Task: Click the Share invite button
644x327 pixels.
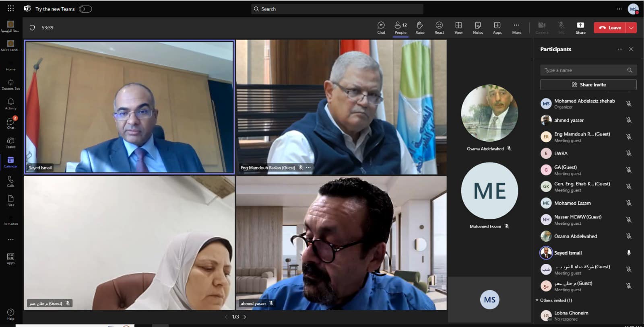Action: [588, 84]
